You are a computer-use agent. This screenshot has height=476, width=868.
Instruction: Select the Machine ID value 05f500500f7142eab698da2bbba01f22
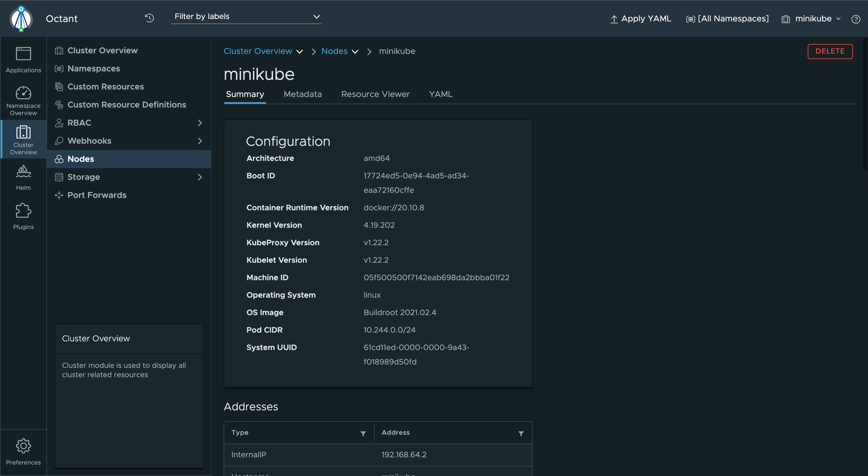(x=436, y=277)
